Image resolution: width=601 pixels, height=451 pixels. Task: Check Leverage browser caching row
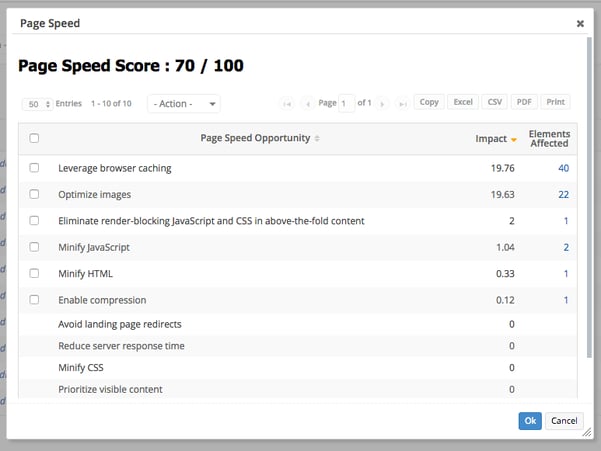[x=34, y=167]
